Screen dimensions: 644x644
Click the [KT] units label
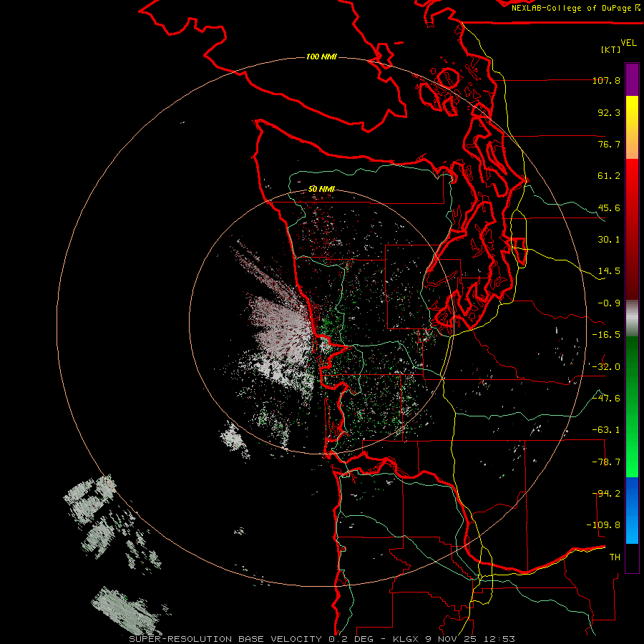[611, 49]
